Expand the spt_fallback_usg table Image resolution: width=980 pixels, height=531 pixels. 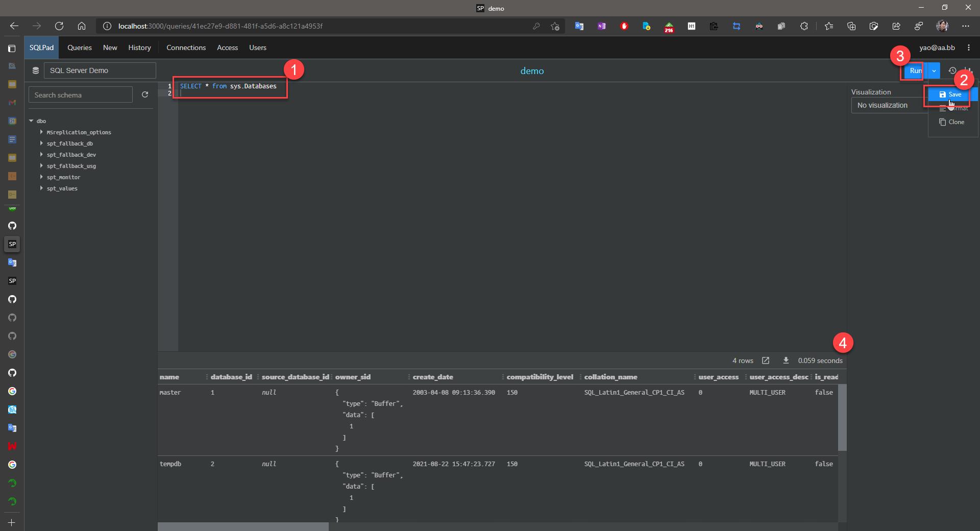41,166
